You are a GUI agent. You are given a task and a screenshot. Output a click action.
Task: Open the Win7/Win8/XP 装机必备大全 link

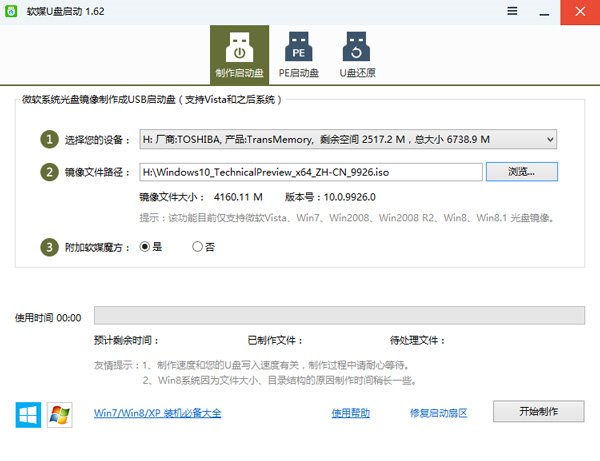click(157, 413)
